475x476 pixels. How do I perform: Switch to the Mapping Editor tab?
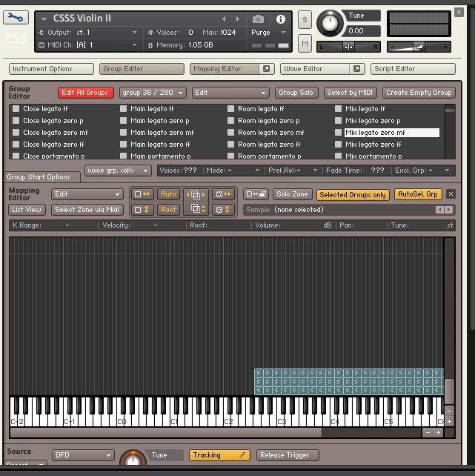coord(225,69)
